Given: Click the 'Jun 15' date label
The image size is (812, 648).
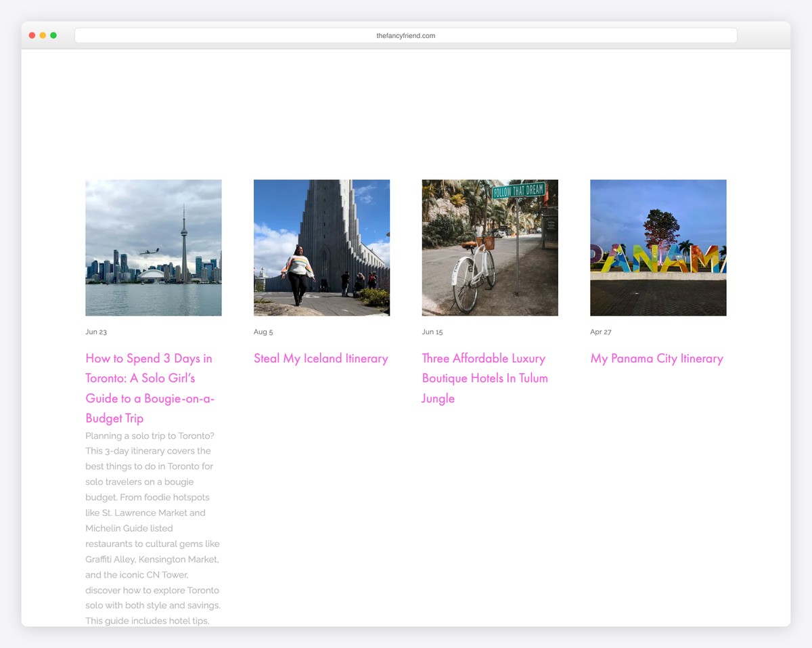Looking at the screenshot, I should [x=432, y=332].
